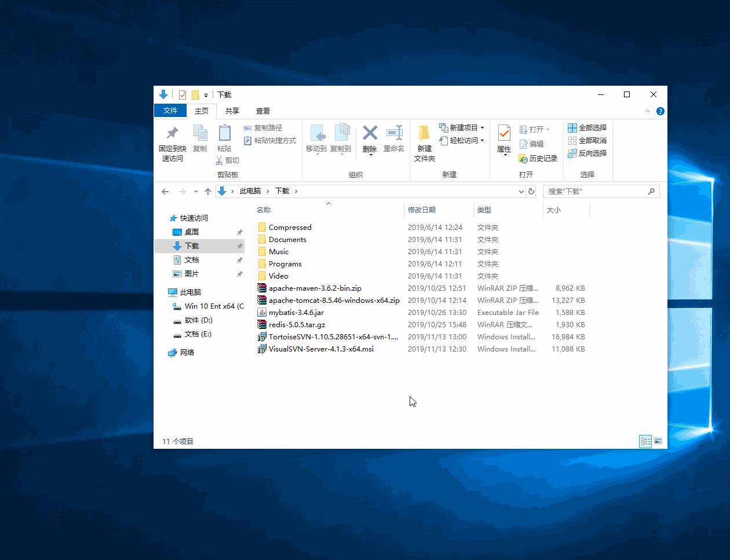Collapse the ribbon with the chevron
Viewport: 730px width, 560px height.
(648, 111)
